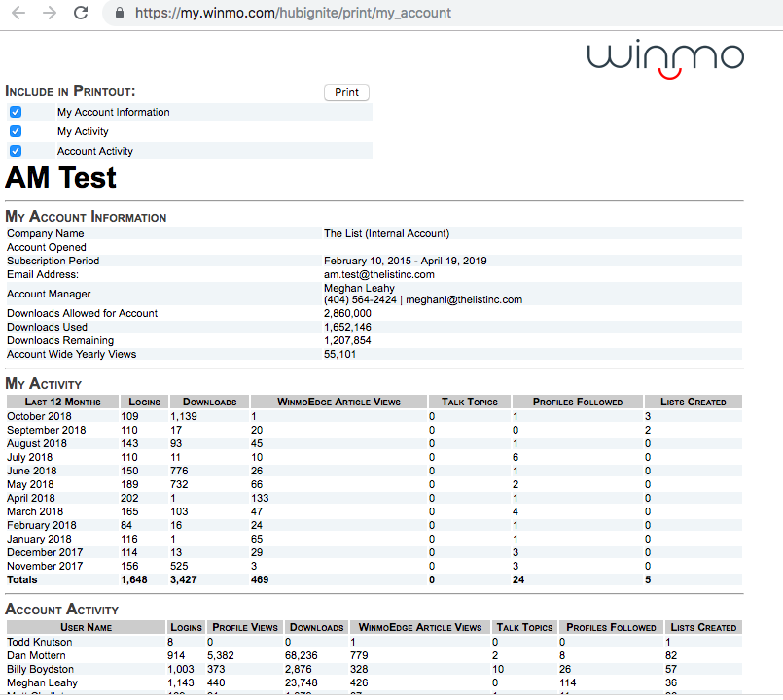Click the My Activity section heading
Image resolution: width=783 pixels, height=700 pixels.
click(44, 383)
